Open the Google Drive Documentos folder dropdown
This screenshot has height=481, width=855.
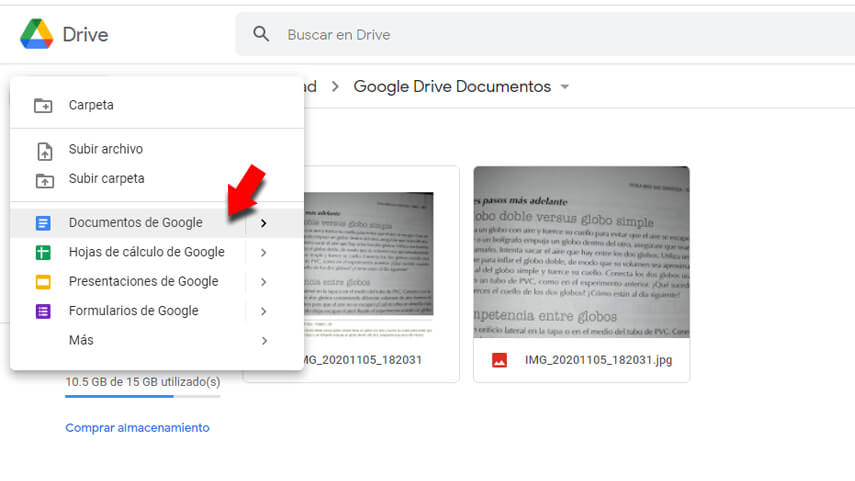pos(565,87)
